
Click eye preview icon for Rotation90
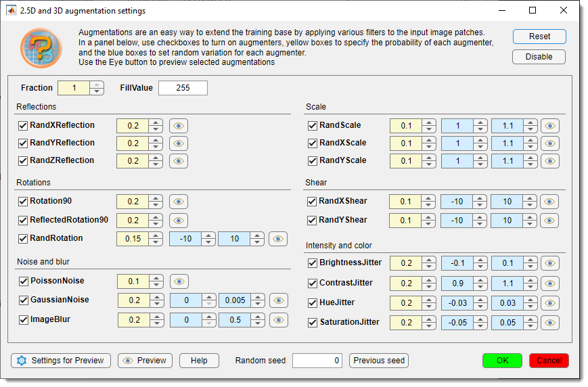coord(178,202)
